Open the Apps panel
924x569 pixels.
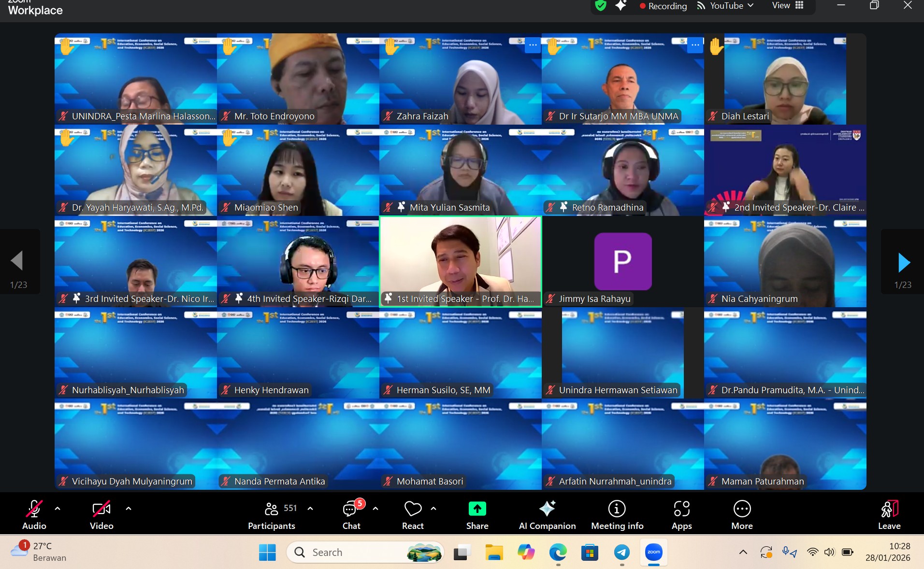click(x=681, y=514)
